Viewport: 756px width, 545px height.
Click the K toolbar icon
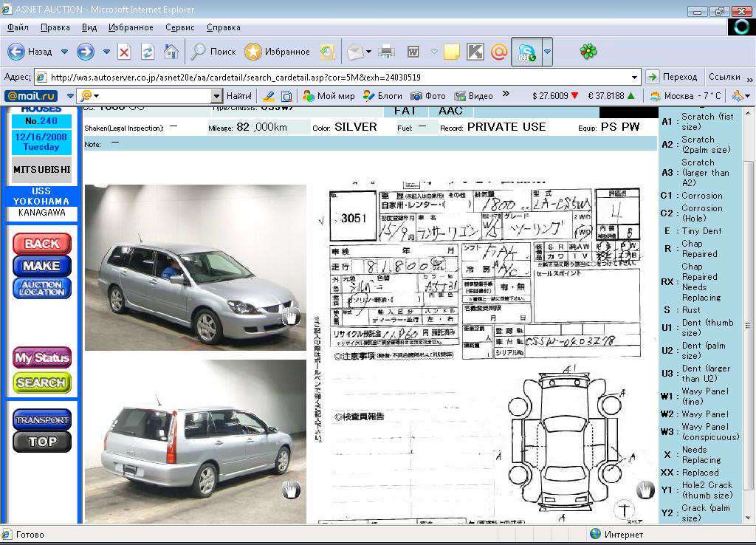coord(475,52)
